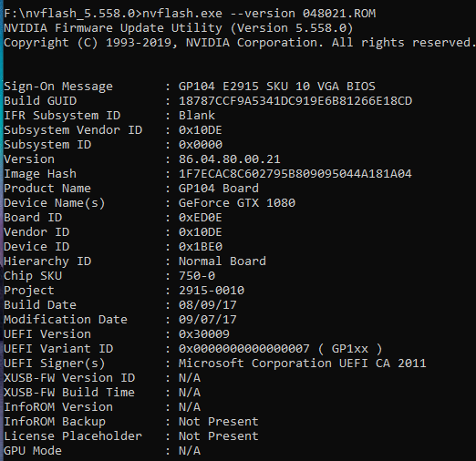The width and height of the screenshot is (476, 461).
Task: Click Hierarchy ID value 'Normal Board'
Action: (x=222, y=261)
